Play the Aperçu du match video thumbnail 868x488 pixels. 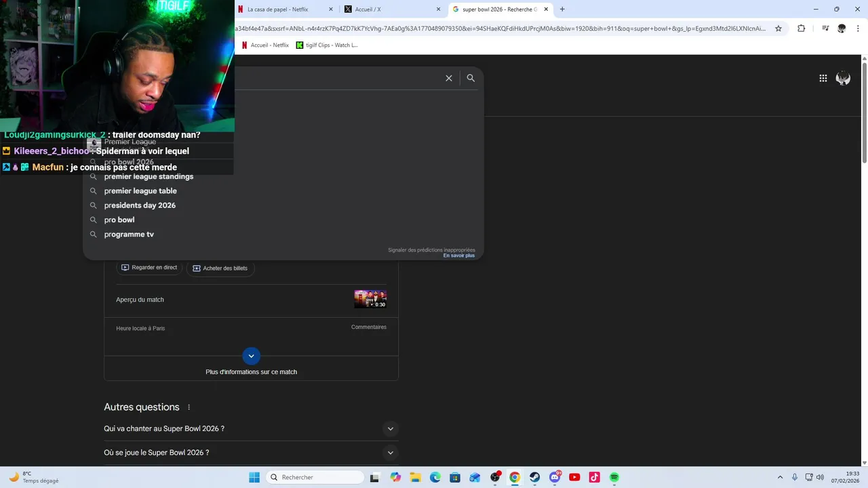coord(370,299)
